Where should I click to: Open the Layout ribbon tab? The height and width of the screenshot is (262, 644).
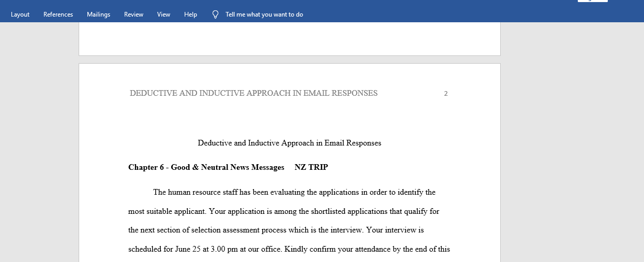tap(20, 14)
